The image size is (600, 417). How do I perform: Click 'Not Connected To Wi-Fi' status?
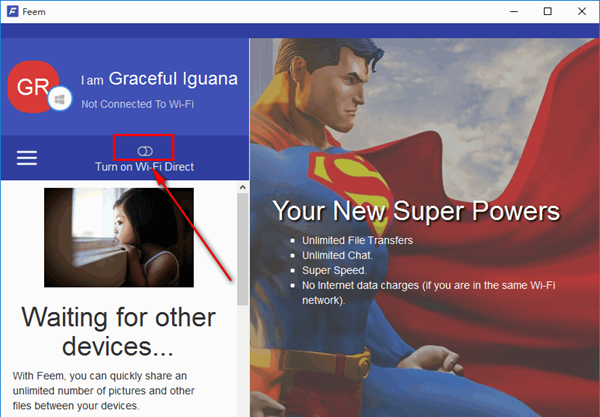point(137,104)
